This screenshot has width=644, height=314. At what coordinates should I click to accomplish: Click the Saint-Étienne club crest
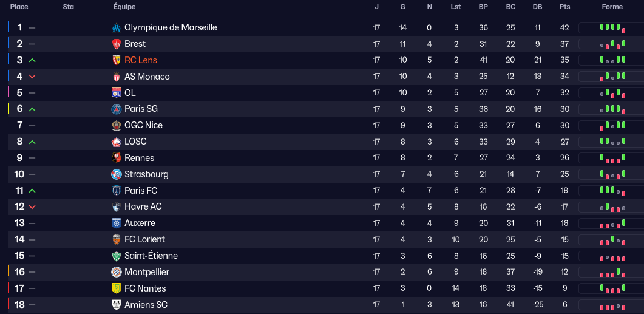(x=117, y=256)
